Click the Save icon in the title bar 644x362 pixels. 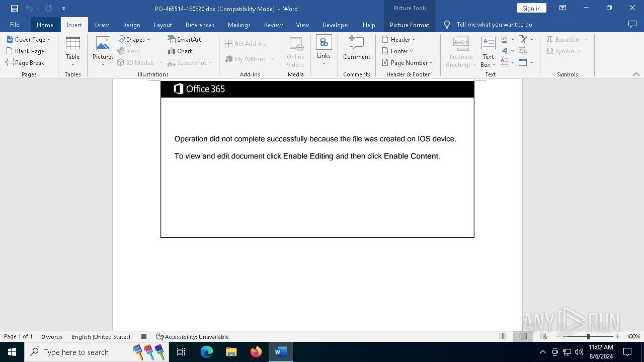click(15, 9)
